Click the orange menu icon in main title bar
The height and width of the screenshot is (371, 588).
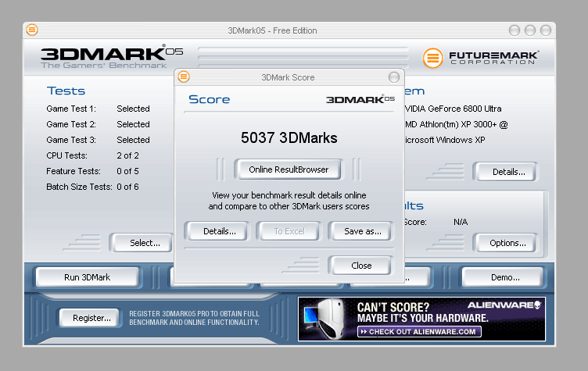pos(32,30)
